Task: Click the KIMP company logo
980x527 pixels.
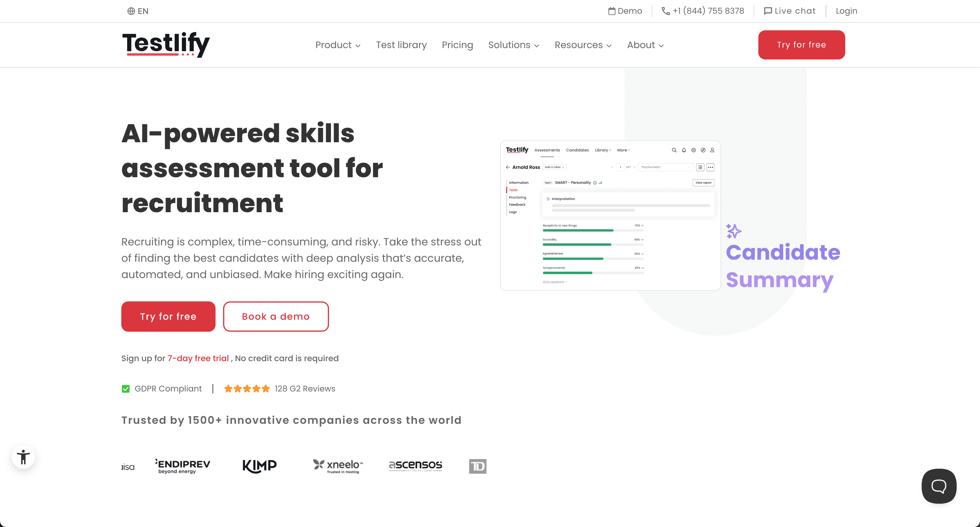Action: pos(260,465)
